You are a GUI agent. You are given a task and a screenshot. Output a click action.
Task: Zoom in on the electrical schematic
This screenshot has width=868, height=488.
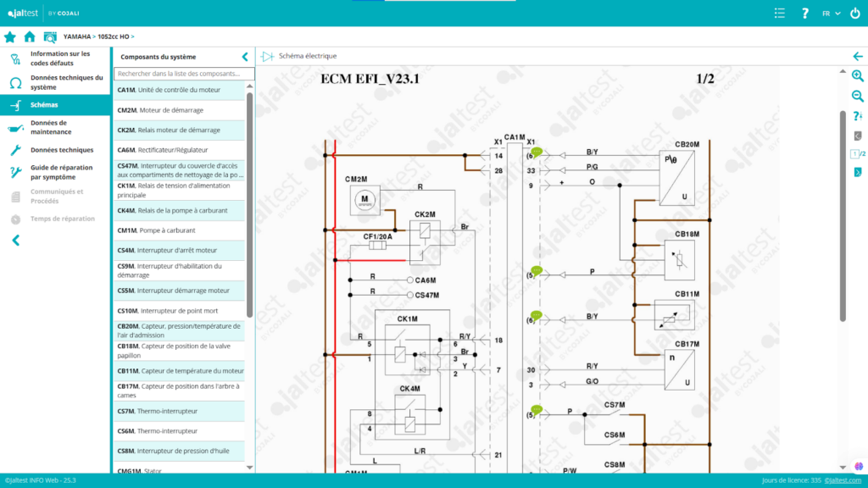point(857,75)
